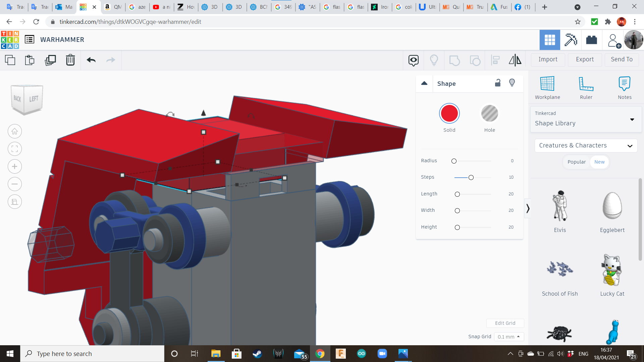
Task: Open the Tinkercad Shape Library dropdown
Action: pos(586,119)
